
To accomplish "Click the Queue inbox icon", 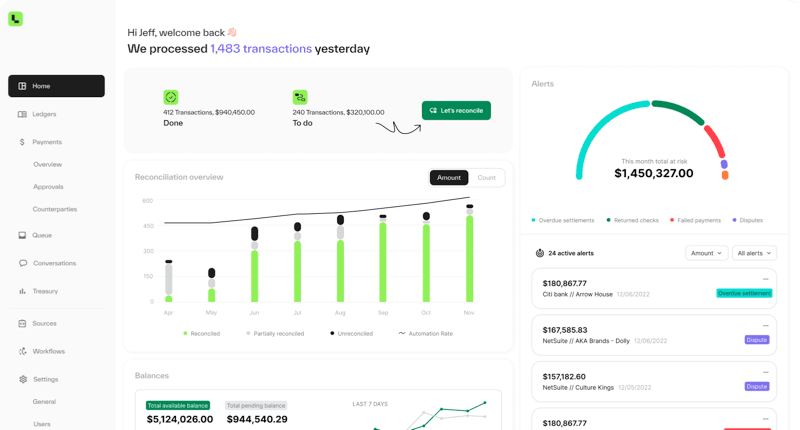I will point(22,235).
